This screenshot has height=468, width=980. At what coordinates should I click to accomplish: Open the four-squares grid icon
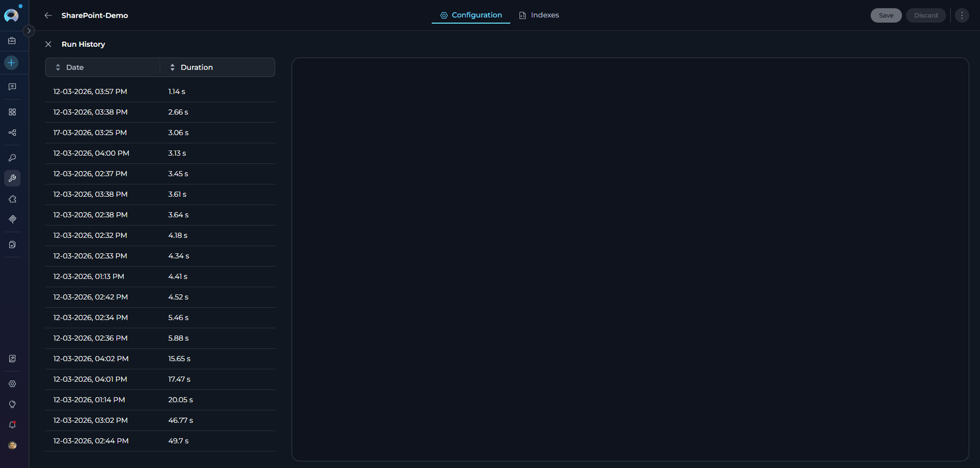point(12,112)
